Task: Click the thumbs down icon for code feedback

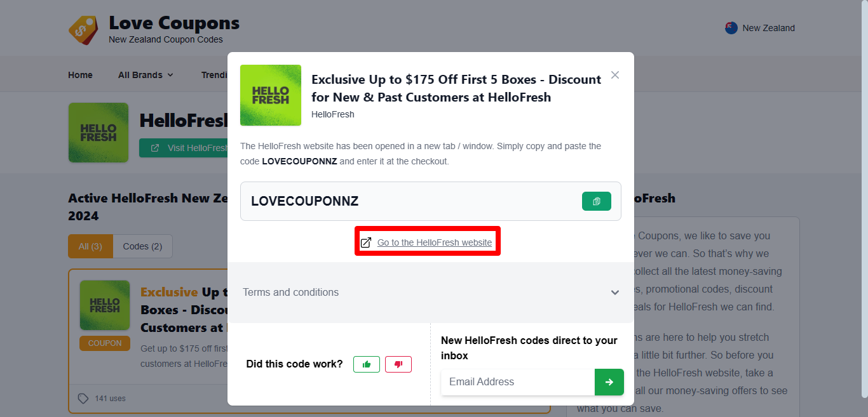Action: [398, 364]
